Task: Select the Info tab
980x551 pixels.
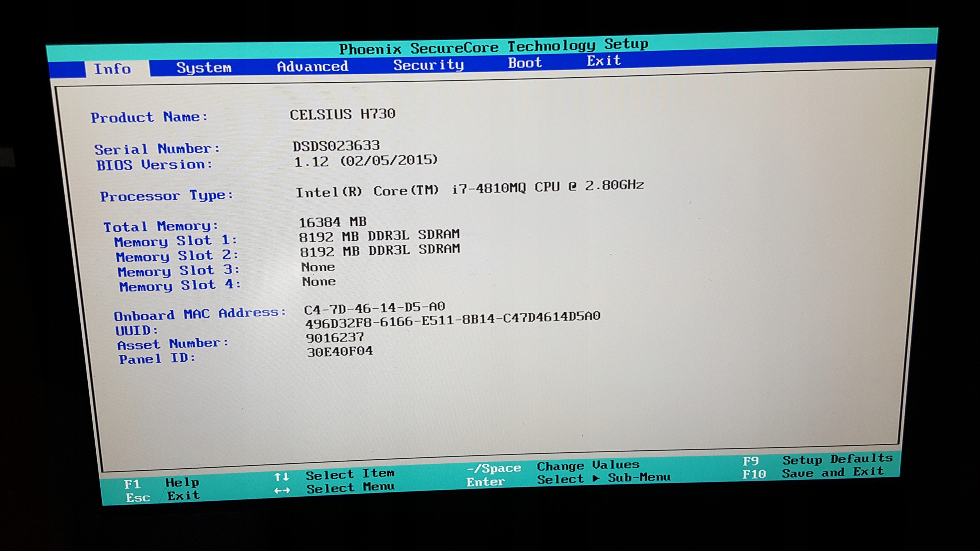Action: pyautogui.click(x=113, y=69)
